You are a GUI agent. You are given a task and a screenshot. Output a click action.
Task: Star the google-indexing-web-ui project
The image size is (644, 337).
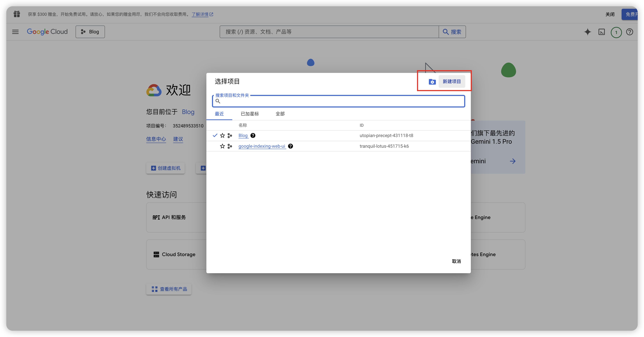tap(222, 146)
